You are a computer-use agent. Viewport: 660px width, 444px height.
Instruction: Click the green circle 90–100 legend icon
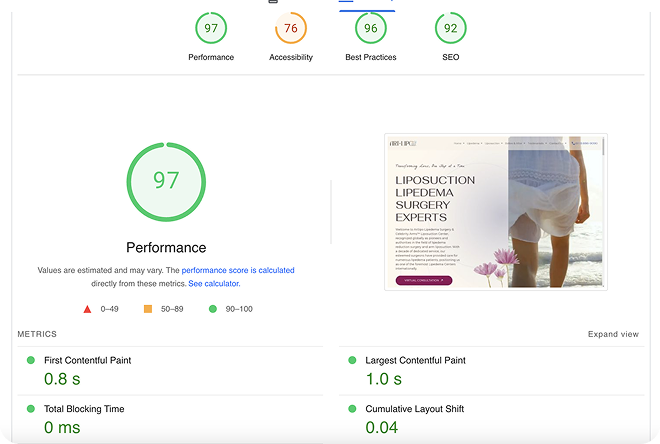213,310
